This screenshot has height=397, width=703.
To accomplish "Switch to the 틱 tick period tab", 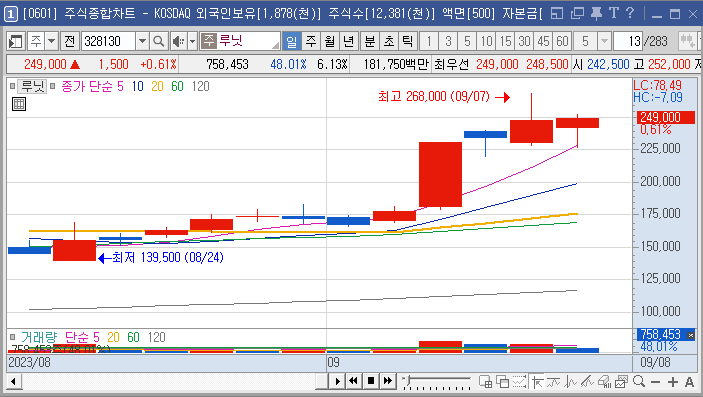I will click(x=408, y=42).
